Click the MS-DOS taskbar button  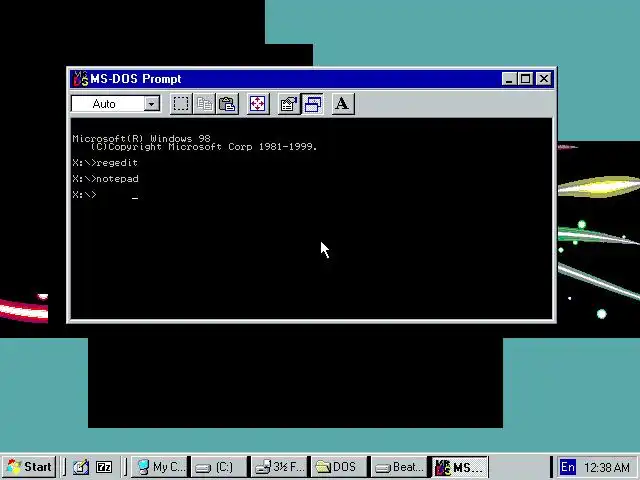pyautogui.click(x=459, y=467)
